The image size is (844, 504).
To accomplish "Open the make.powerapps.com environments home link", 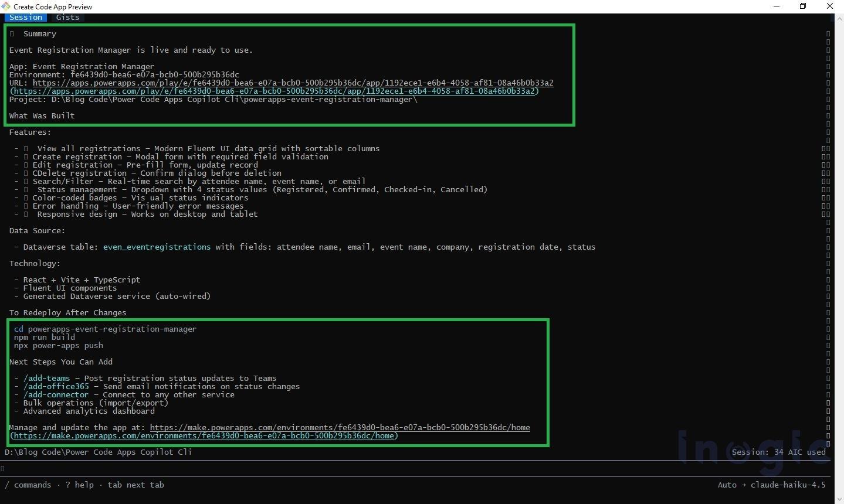I will point(340,427).
